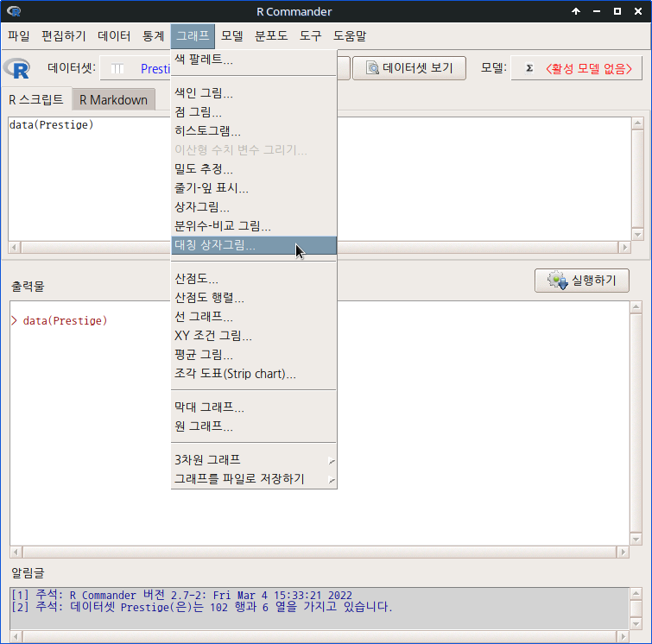Click output pane vertical scrollbar down arrow
652x644 pixels.
coord(636,540)
